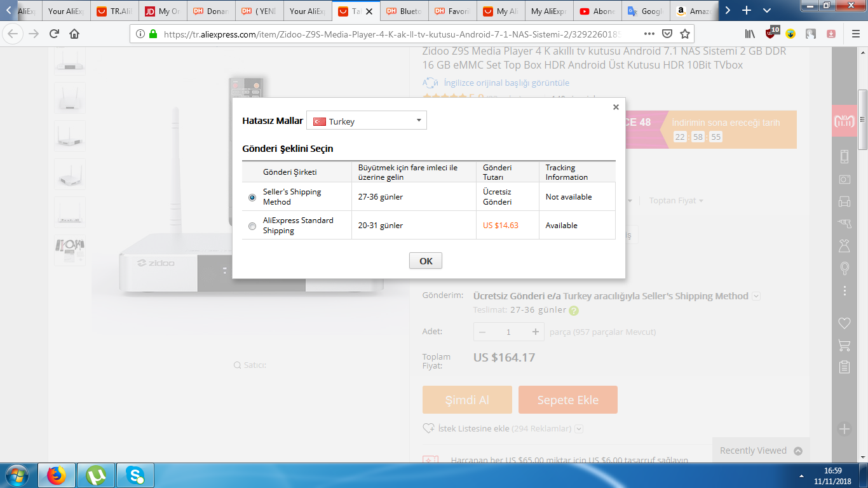Click Şimdi Al buy now button
The width and height of the screenshot is (868, 488).
[467, 400]
